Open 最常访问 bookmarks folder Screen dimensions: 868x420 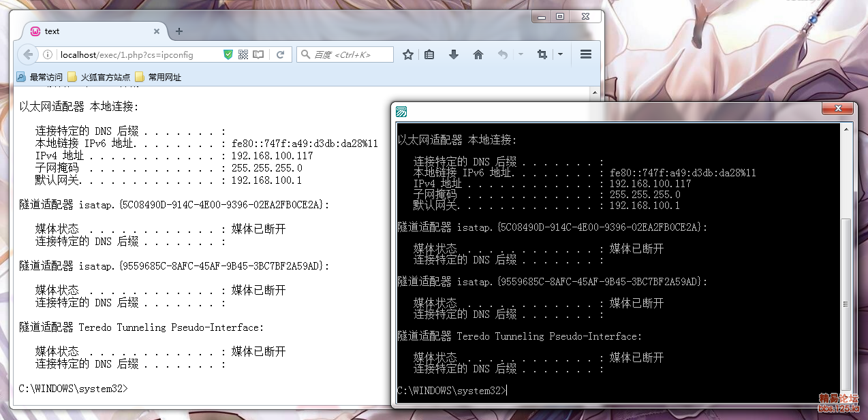[40, 77]
